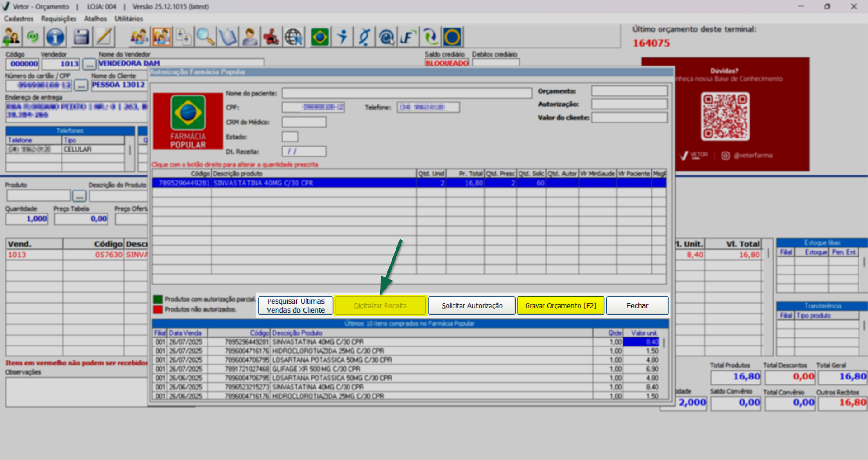
Task: Click the Nome do paciente input field
Action: coord(406,93)
